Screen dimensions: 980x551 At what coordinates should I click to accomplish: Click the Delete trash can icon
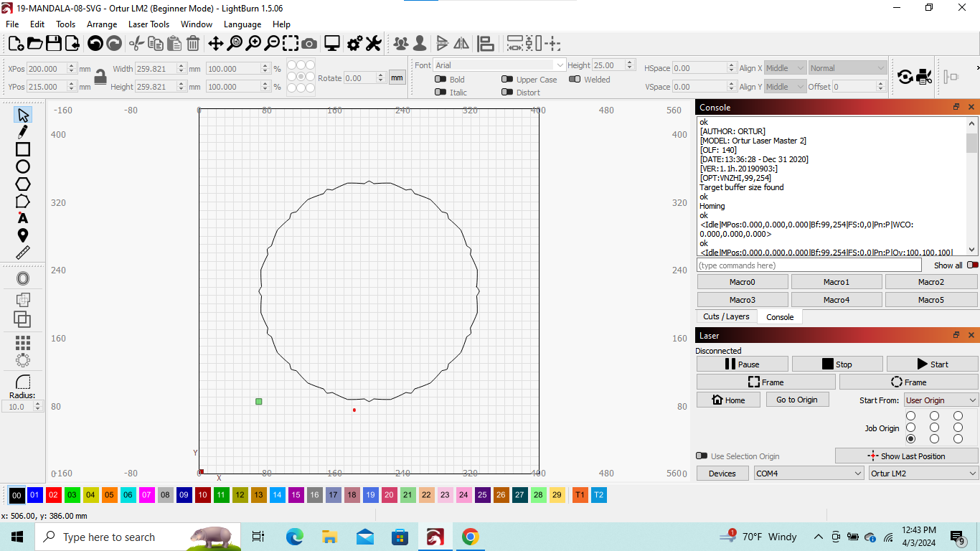[193, 44]
